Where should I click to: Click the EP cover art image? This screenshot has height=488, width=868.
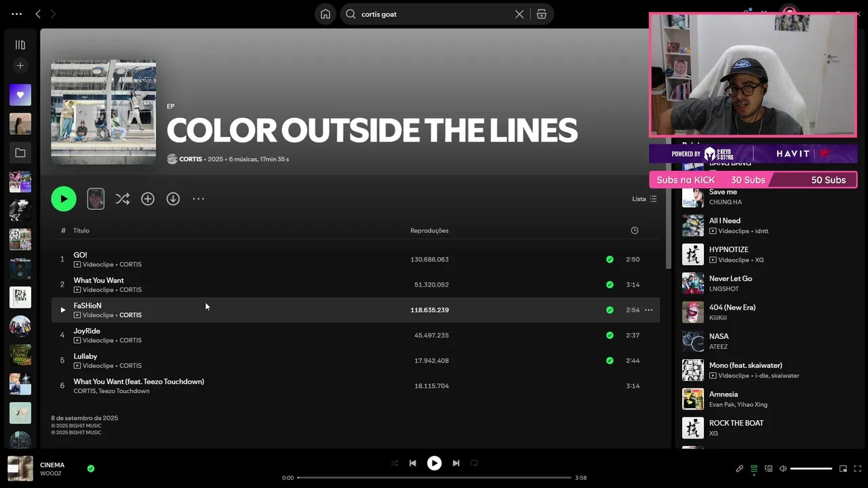(103, 113)
